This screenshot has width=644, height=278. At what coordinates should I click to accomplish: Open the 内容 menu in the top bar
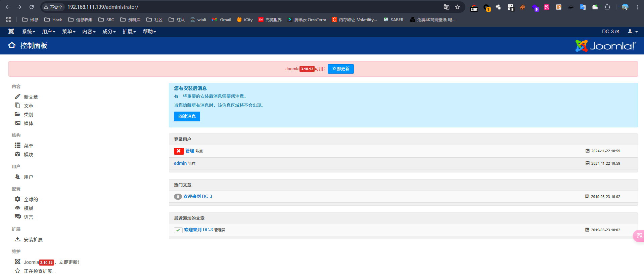(89, 32)
